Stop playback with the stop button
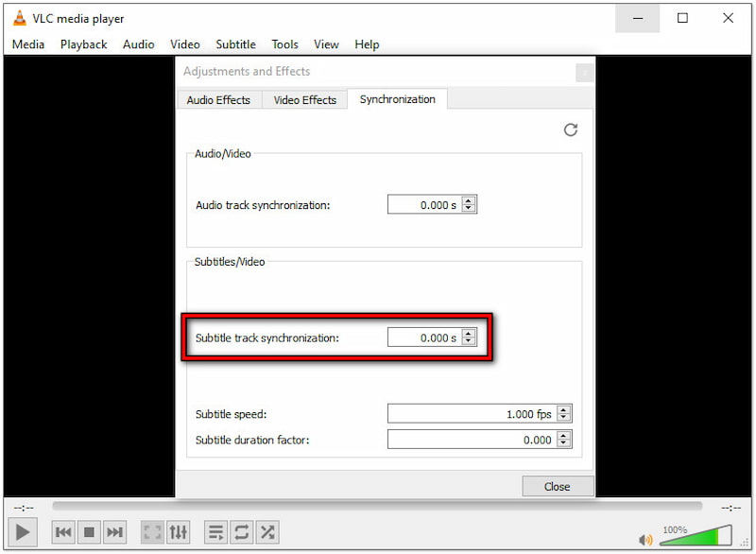 pyautogui.click(x=89, y=532)
